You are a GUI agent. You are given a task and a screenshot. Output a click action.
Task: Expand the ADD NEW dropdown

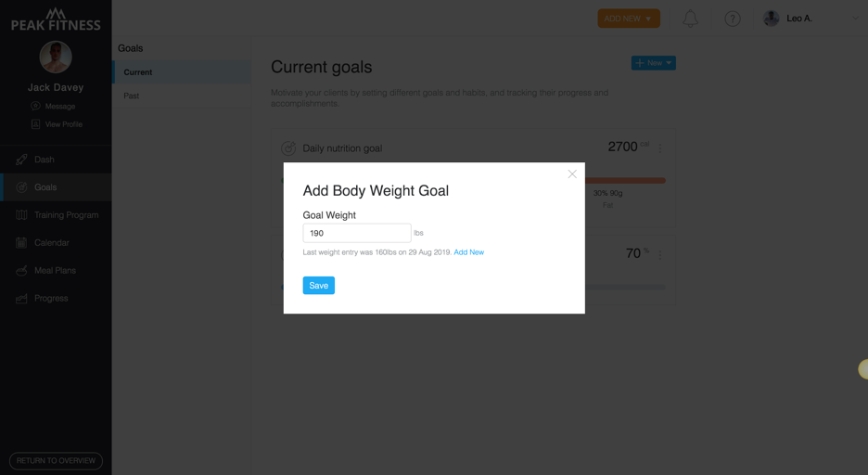tap(629, 19)
